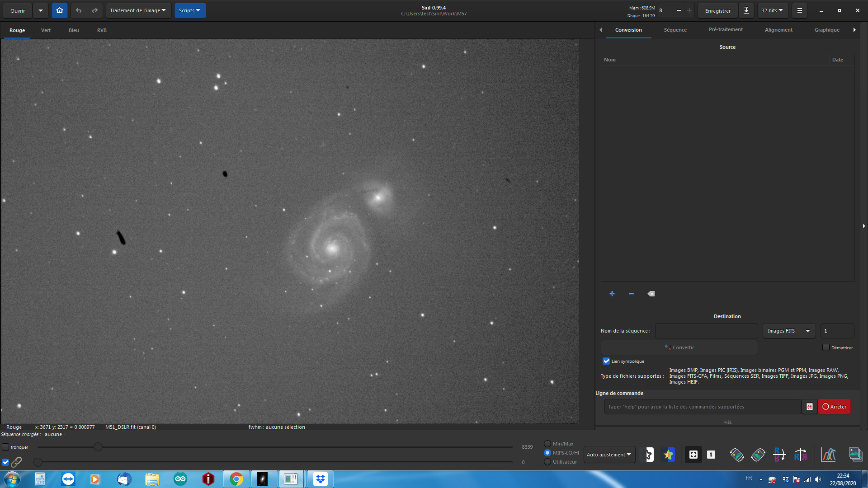Click the Enregistrer button
This screenshot has height=488, width=868.
click(717, 10)
